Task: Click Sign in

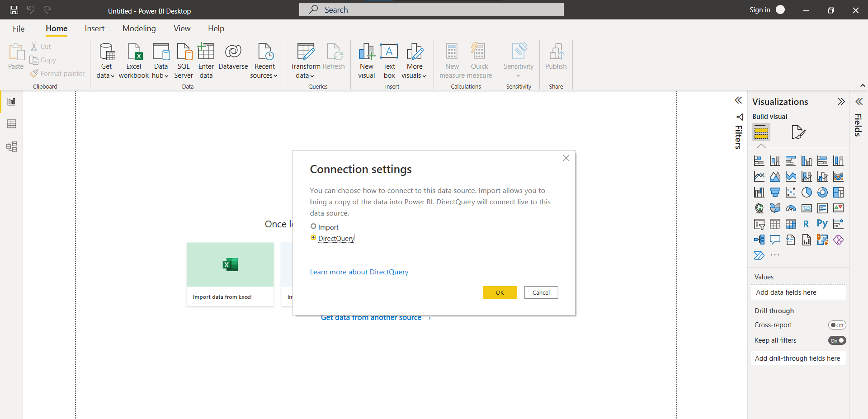Action: tap(759, 10)
